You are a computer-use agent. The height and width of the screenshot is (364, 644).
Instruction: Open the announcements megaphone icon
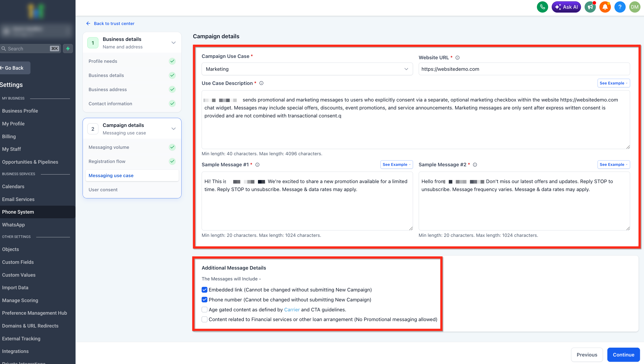(590, 7)
